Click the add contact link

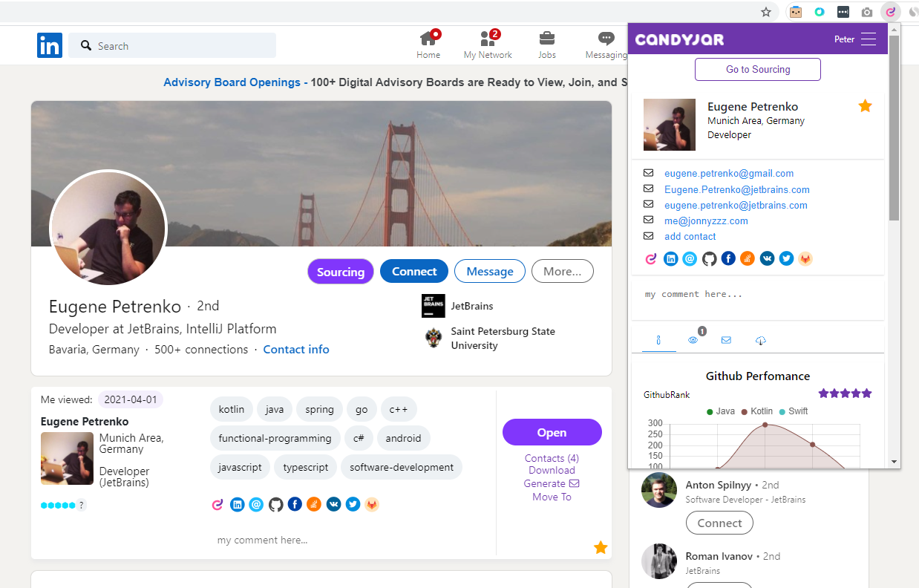tap(690, 237)
